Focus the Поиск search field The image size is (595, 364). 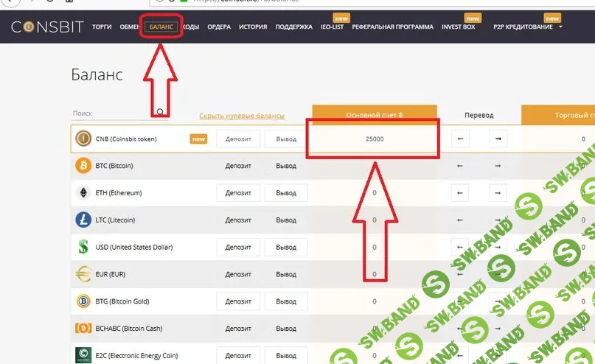[x=114, y=113]
